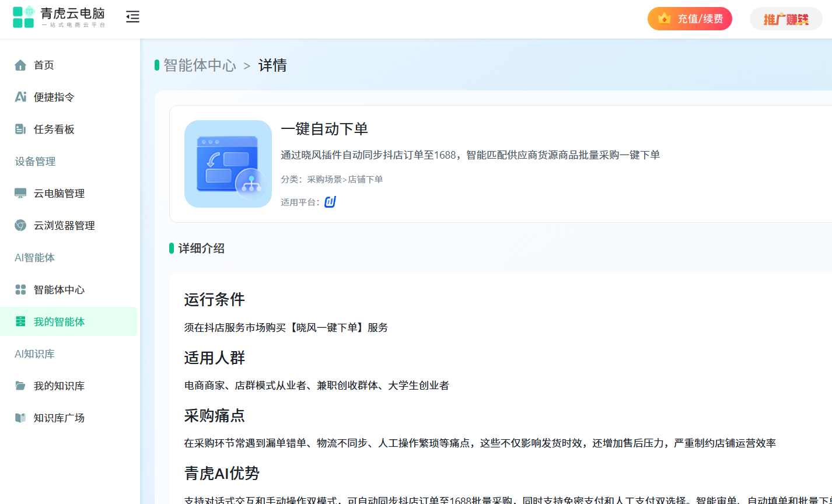Click the 一键自动下单 title
This screenshot has height=504, width=832.
point(324,129)
